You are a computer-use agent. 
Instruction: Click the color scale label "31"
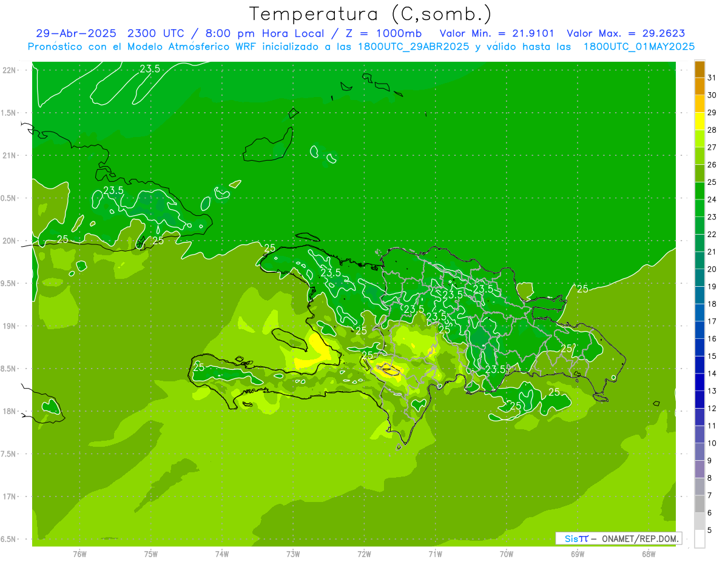(712, 78)
